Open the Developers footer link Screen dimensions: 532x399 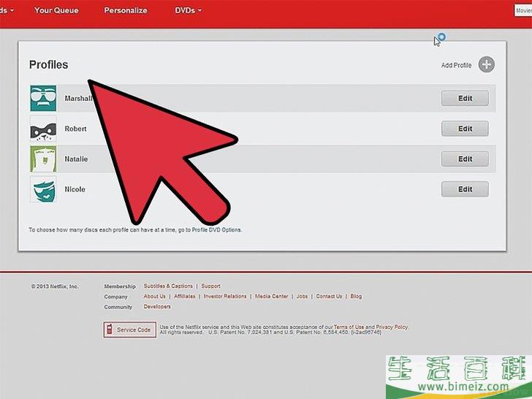click(x=157, y=306)
